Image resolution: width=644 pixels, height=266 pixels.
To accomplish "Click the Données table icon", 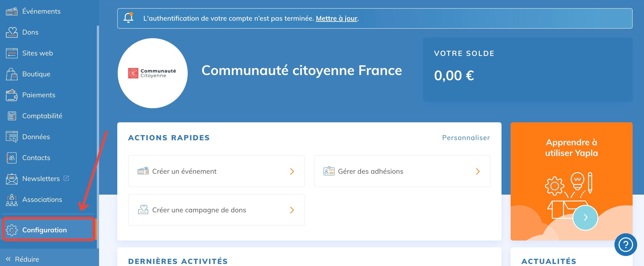I will coord(12,137).
